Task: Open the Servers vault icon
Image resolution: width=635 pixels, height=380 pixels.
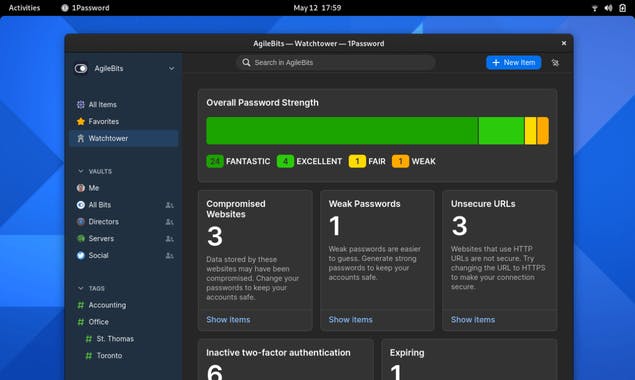Action: pyautogui.click(x=81, y=239)
